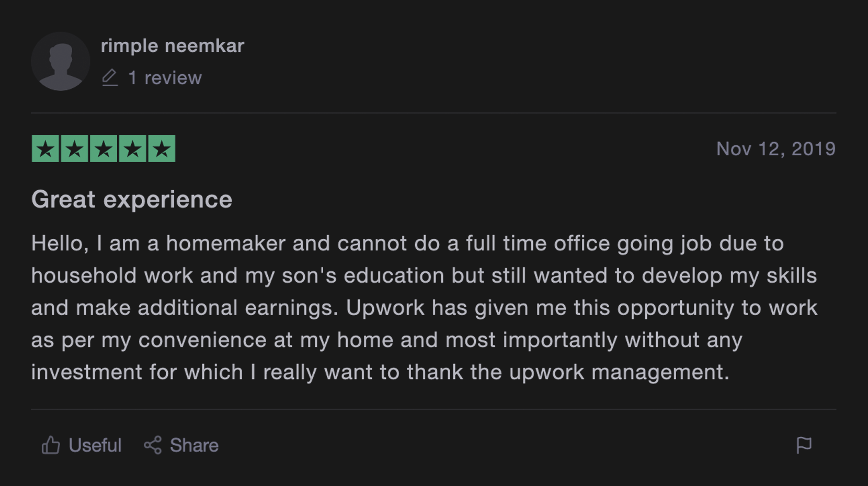Mark the review as Useful
The image size is (868, 486).
coord(95,445)
